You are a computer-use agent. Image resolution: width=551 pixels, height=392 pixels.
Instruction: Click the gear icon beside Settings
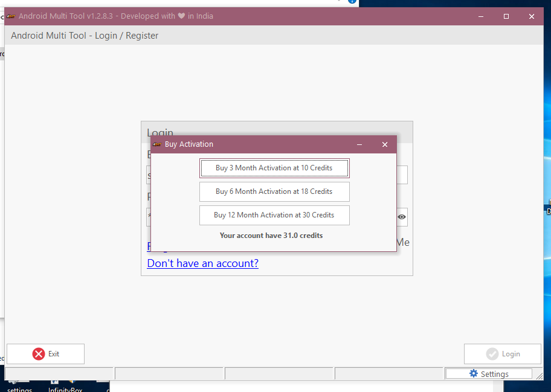click(473, 374)
